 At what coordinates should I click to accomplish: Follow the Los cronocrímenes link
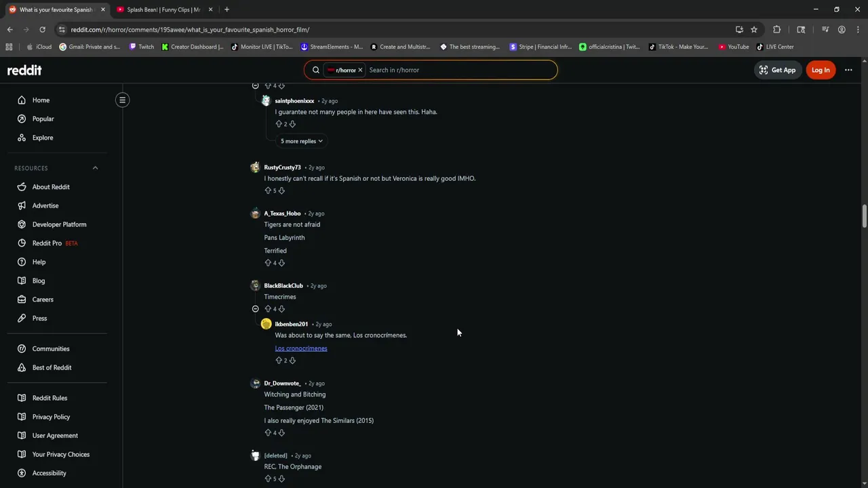click(301, 348)
